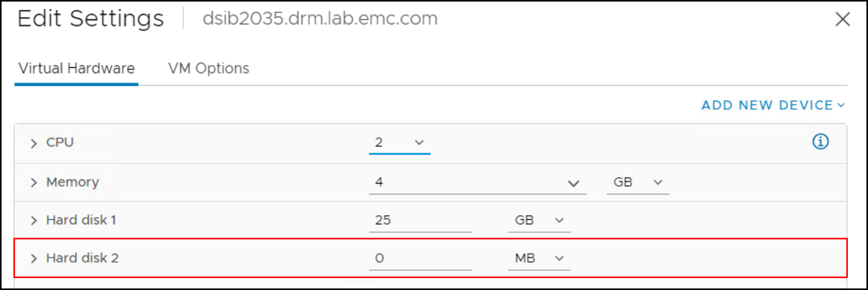Close the Edit Settings dialog
The width and height of the screenshot is (868, 290).
(842, 20)
